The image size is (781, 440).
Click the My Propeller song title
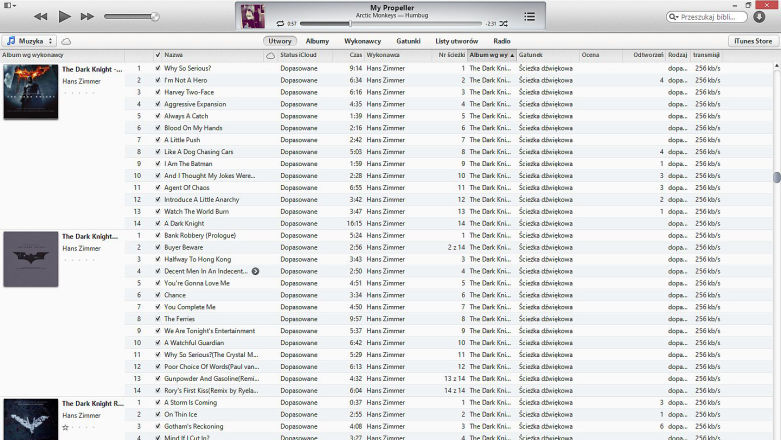coord(392,7)
